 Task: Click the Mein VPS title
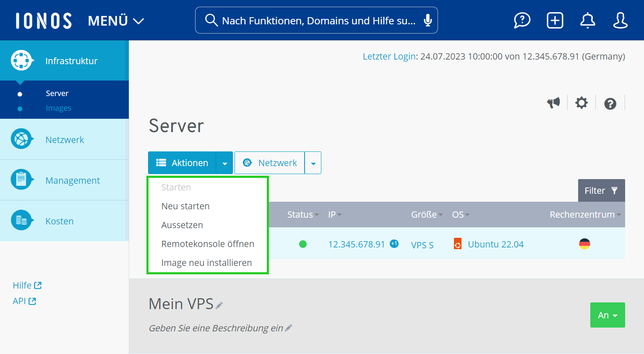pyautogui.click(x=181, y=304)
